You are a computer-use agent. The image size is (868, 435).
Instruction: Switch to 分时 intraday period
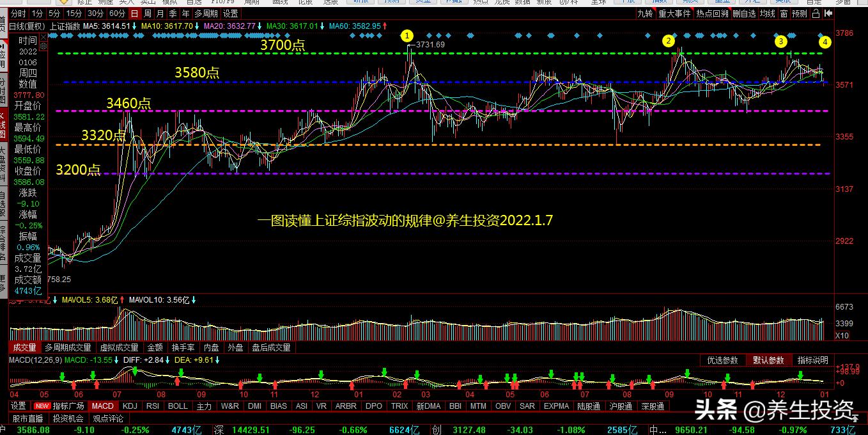19,13
